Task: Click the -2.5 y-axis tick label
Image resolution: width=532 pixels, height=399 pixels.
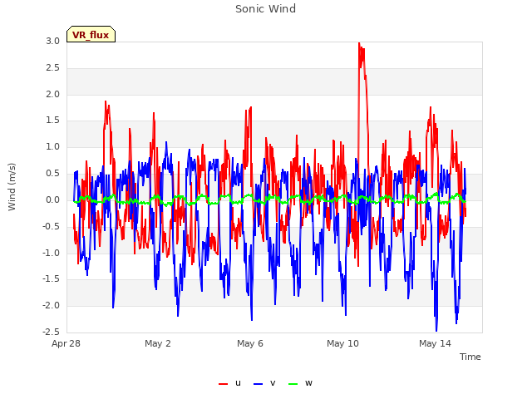Action: [52, 332]
